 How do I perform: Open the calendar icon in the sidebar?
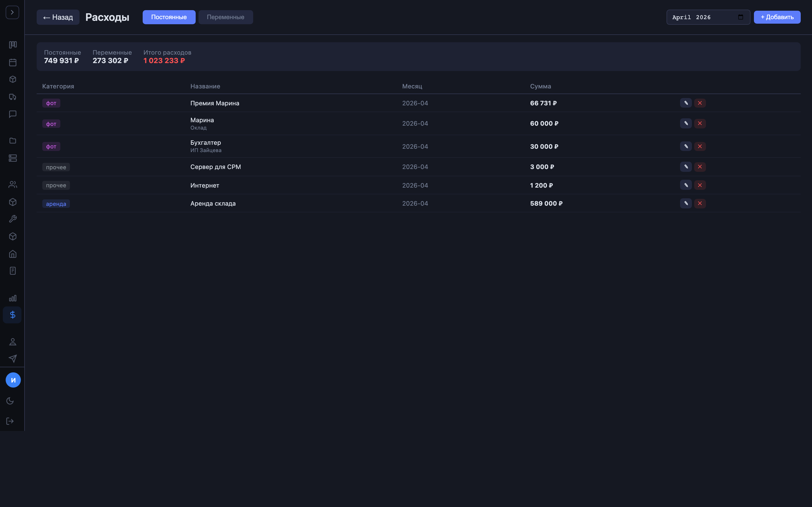(13, 62)
